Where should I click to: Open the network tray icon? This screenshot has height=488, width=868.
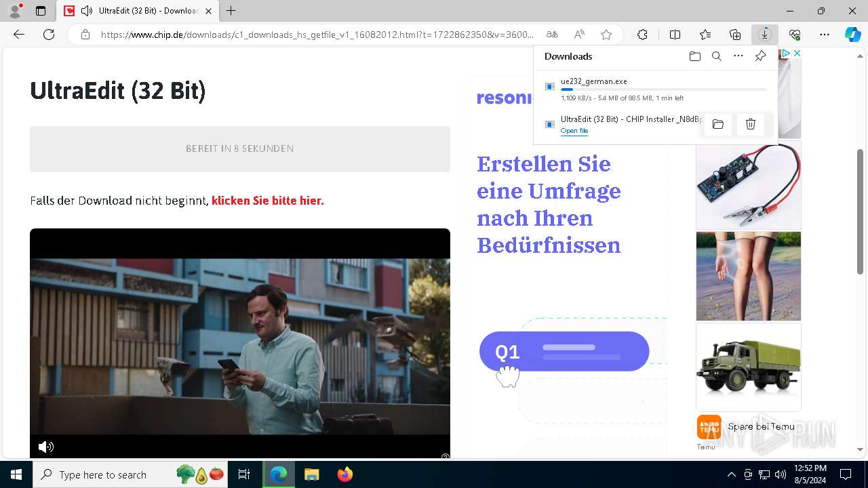pyautogui.click(x=764, y=474)
